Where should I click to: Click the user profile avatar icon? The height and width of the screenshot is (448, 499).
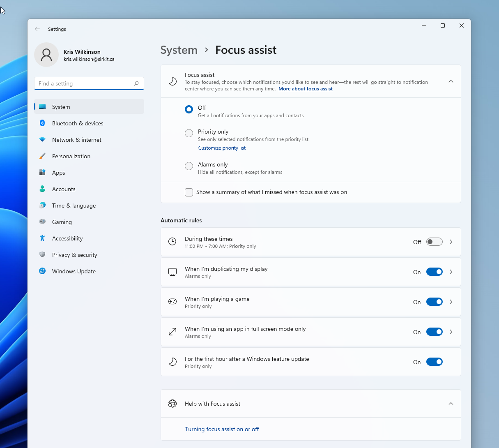[x=46, y=55]
